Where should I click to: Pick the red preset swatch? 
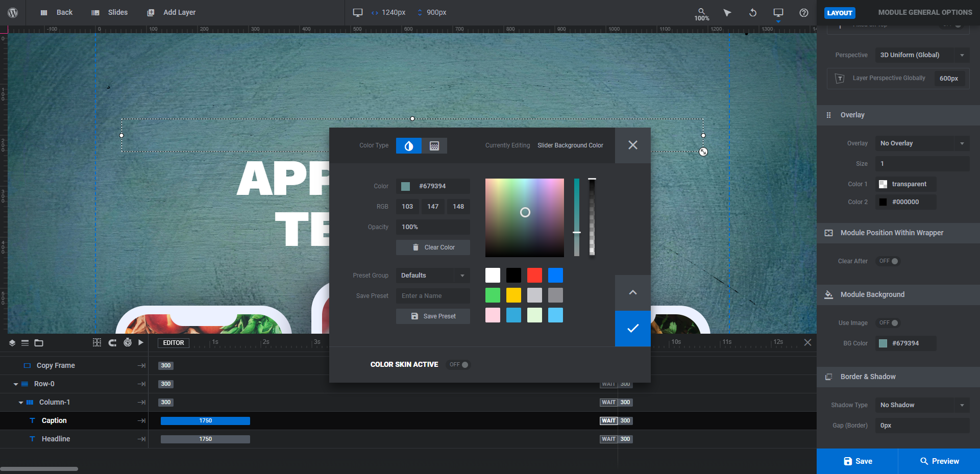[534, 276]
